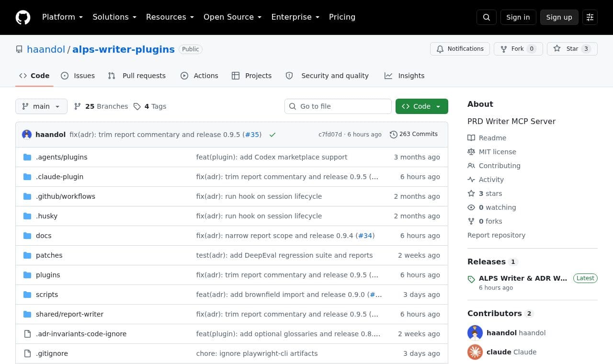Open the appearance settings icon button
613x364 pixels.
coord(590,17)
